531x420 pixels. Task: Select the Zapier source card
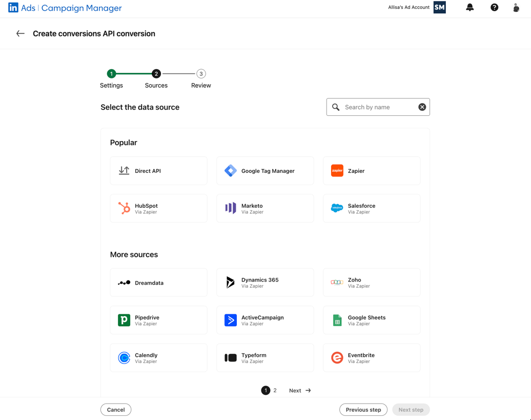click(372, 171)
